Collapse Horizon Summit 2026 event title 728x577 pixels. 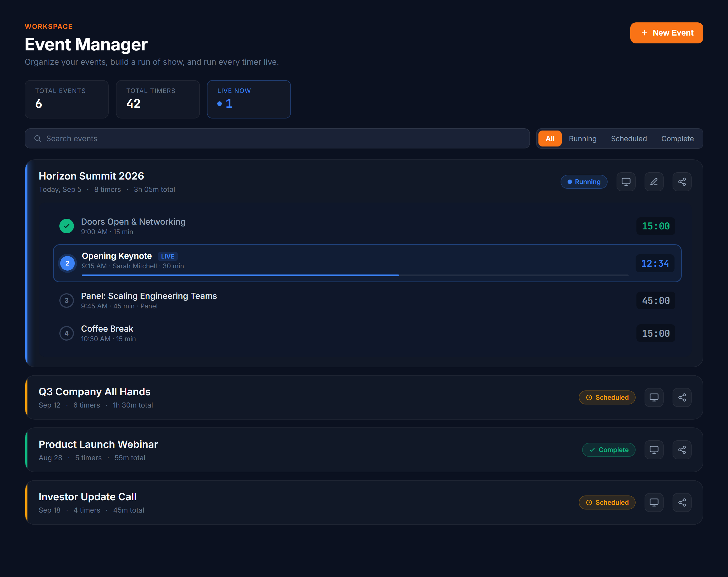point(91,176)
